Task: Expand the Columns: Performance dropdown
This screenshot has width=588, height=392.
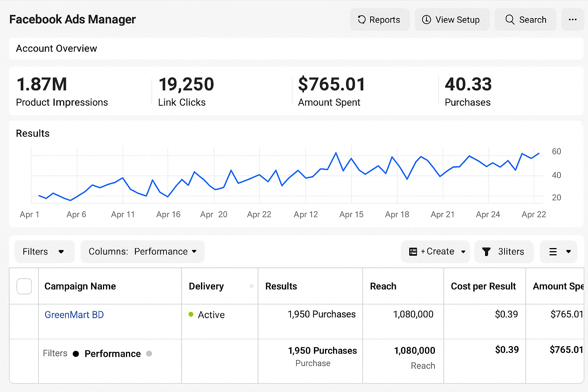Action: point(142,252)
